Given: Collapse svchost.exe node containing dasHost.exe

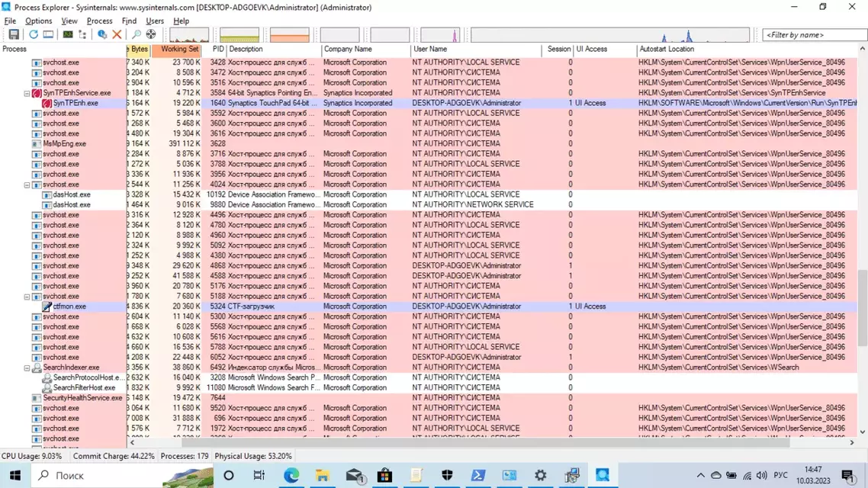Looking at the screenshot, I should click(x=27, y=185).
